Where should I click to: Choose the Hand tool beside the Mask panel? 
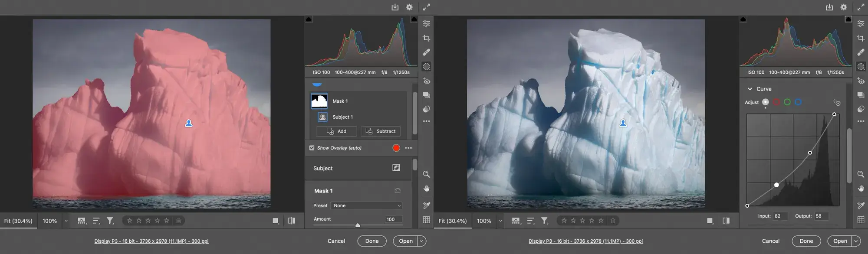pos(426,189)
